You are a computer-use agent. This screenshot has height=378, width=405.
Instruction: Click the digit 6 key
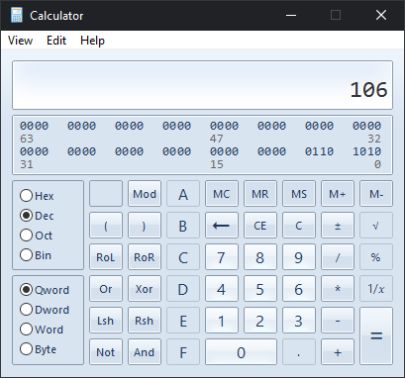299,289
